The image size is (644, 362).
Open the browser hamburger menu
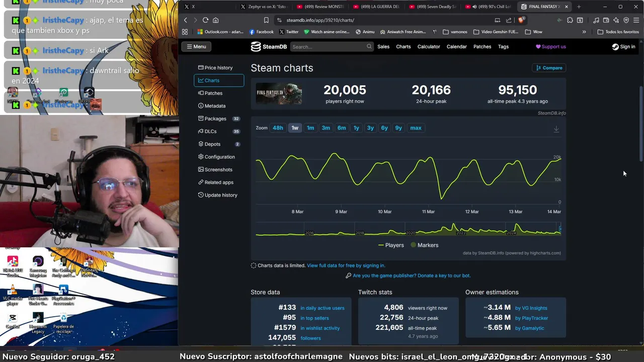(636, 20)
